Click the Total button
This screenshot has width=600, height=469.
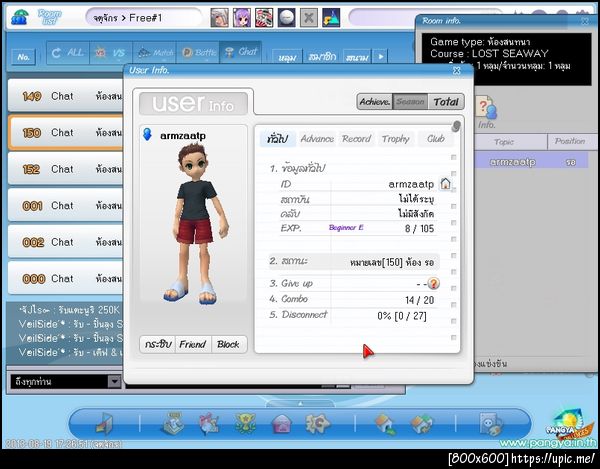(x=446, y=102)
